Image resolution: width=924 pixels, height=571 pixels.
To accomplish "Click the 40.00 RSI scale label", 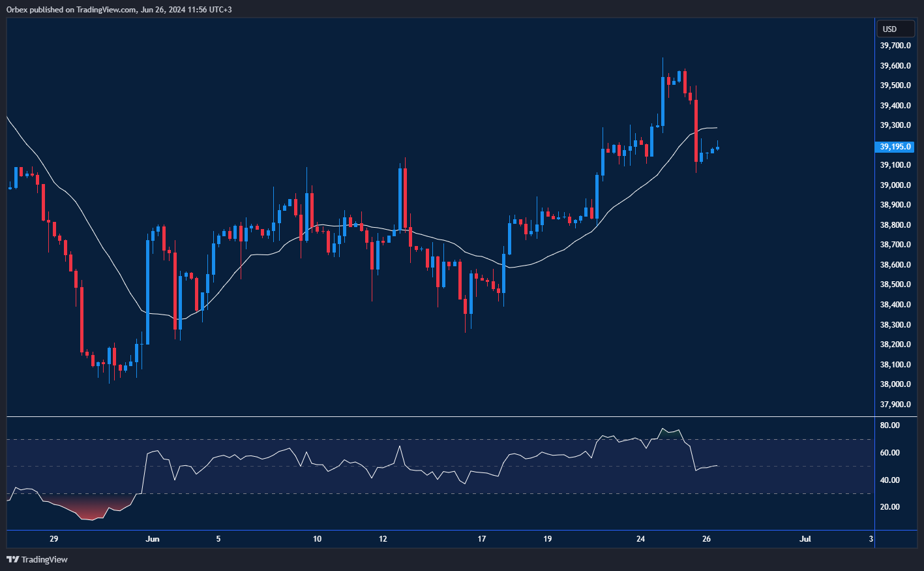I will 889,480.
